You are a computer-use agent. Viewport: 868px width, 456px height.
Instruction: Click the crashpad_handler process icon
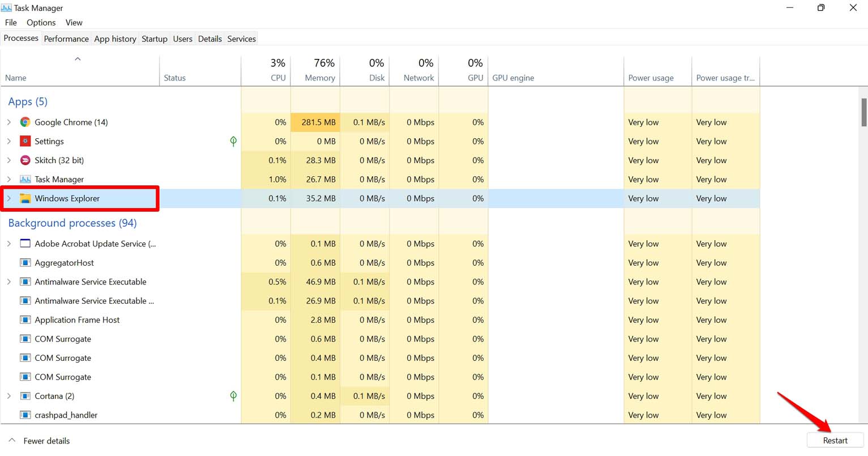25,415
